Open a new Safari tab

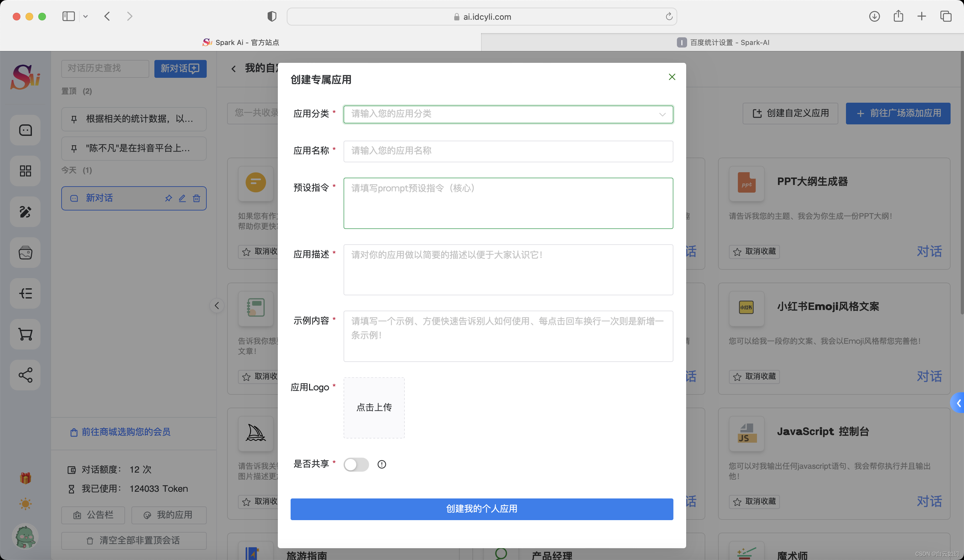(x=922, y=17)
